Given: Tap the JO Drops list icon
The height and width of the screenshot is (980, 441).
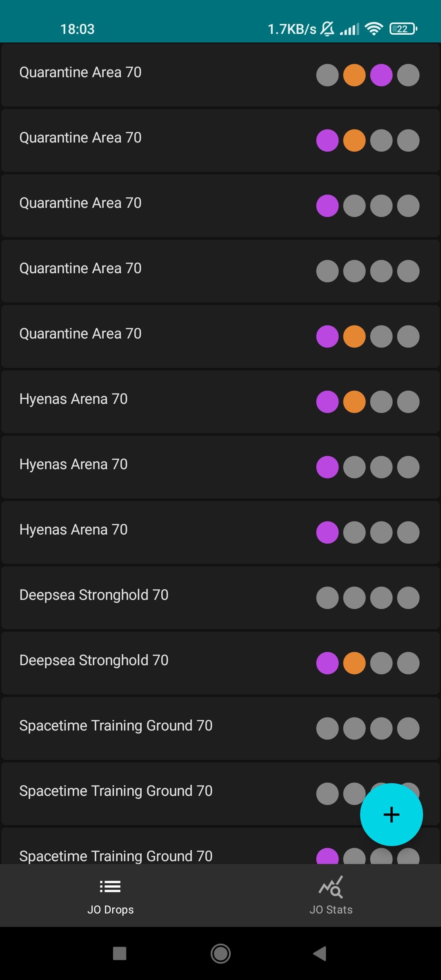Looking at the screenshot, I should pos(110,886).
